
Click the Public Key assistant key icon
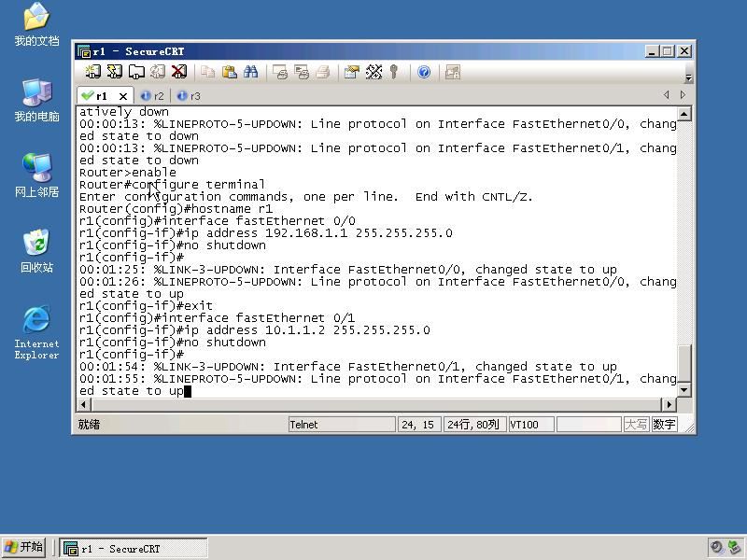click(x=393, y=72)
